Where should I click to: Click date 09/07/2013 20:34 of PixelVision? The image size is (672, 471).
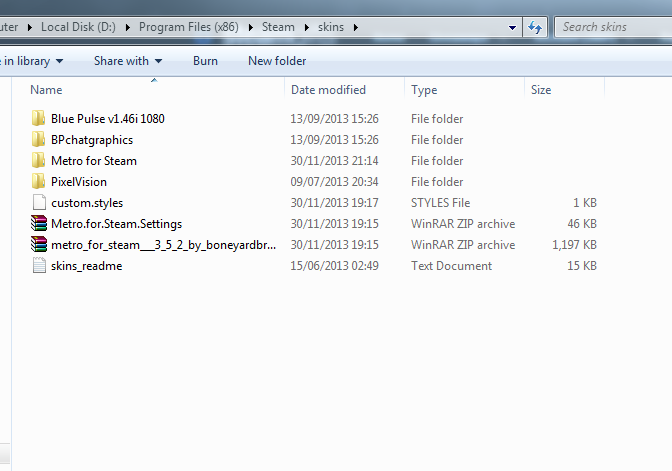click(334, 182)
